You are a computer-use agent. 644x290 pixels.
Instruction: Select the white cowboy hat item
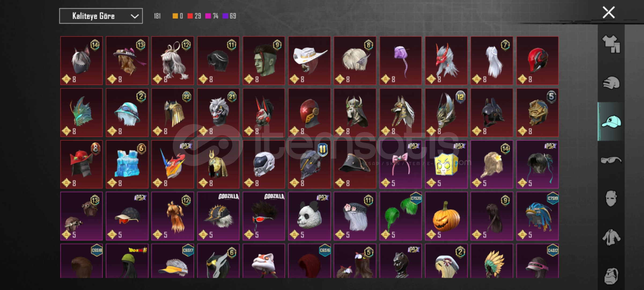(x=309, y=61)
